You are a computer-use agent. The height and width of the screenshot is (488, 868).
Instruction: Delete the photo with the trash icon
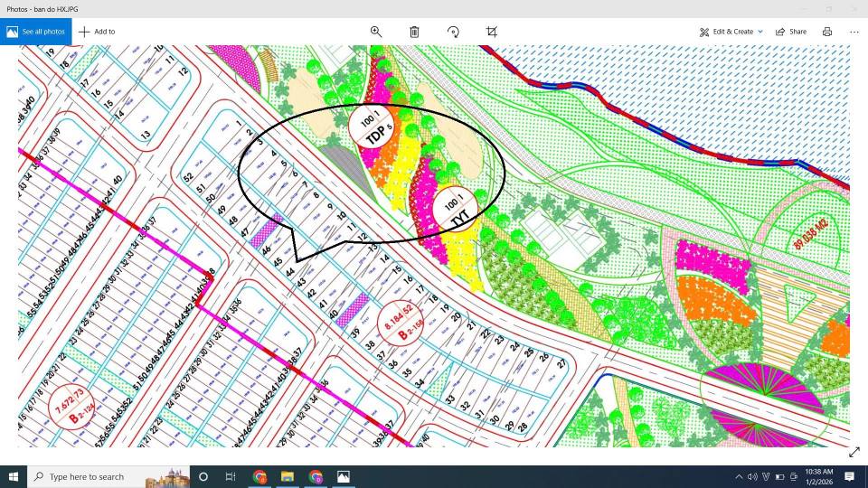click(414, 32)
